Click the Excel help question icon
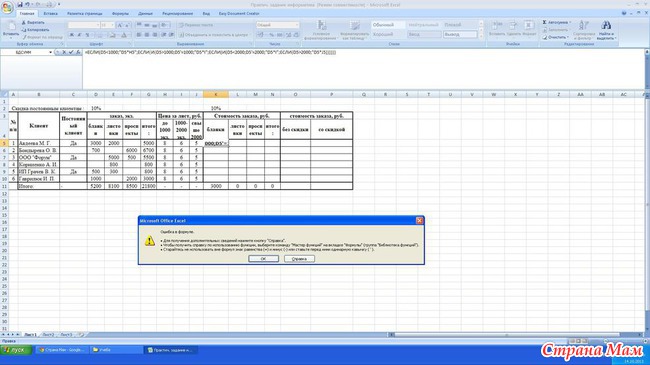650x365 pixels. (624, 13)
